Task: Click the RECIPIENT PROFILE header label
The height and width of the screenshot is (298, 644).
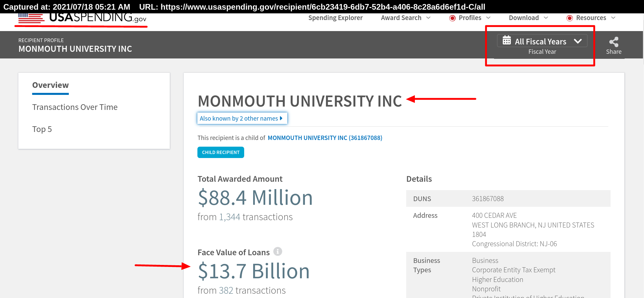Action: (41, 40)
